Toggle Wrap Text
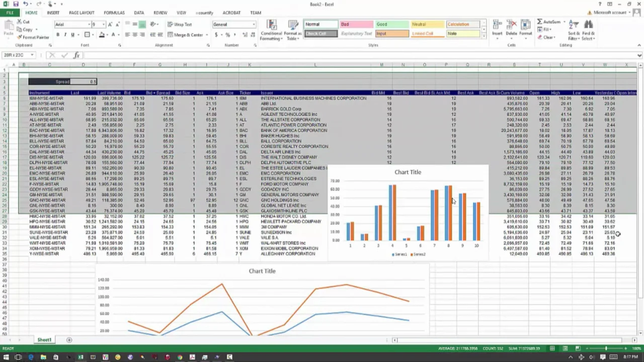This screenshot has height=362, width=644. 180,24
